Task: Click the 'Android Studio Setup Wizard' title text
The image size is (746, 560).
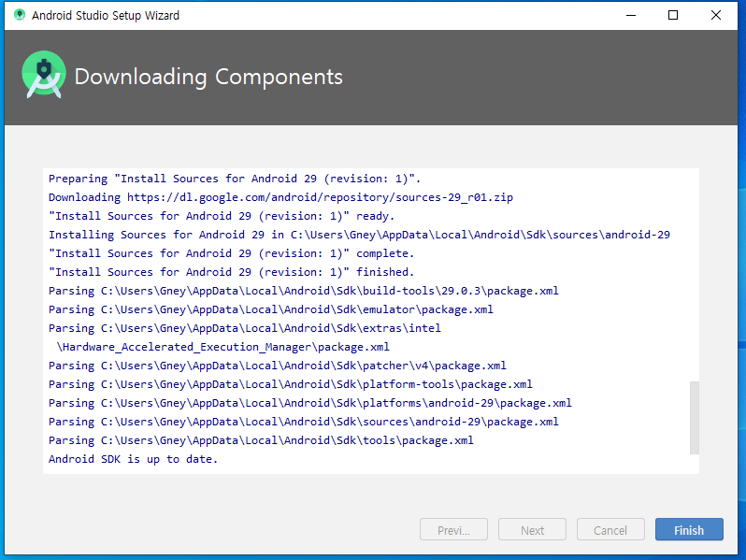Action: click(x=106, y=15)
